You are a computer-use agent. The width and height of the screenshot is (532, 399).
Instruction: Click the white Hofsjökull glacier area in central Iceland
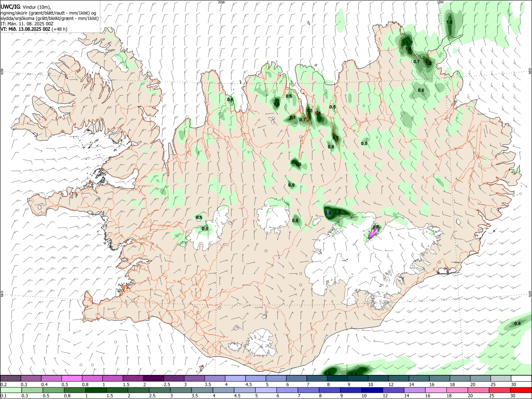273,216
